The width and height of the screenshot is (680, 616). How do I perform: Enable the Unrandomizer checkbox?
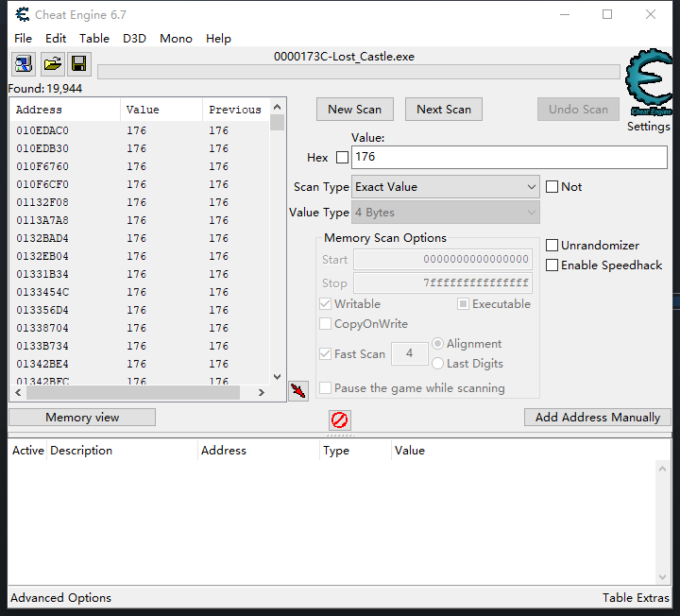point(552,245)
